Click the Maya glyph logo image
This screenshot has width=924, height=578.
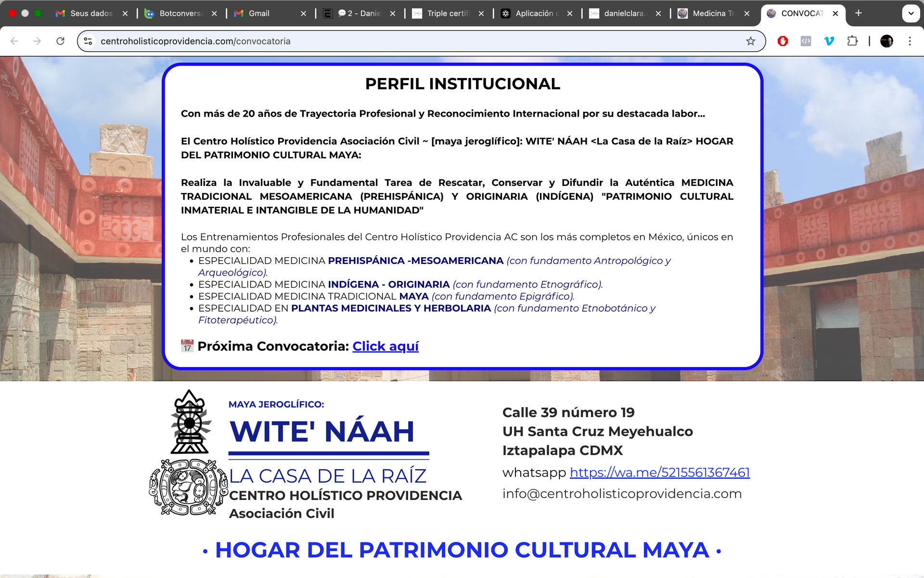tap(189, 486)
